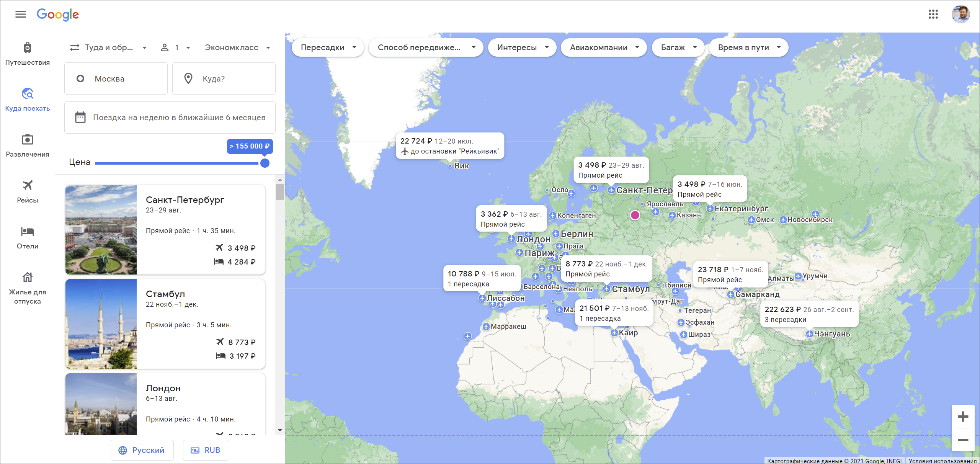Click the Копенгаген airport marker
The image size is (980, 464).
tap(553, 216)
